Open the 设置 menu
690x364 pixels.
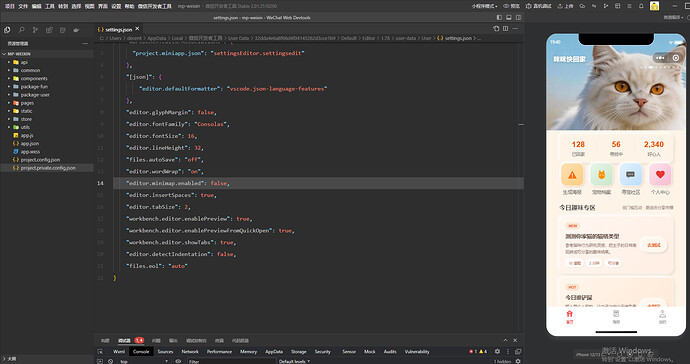116,6
